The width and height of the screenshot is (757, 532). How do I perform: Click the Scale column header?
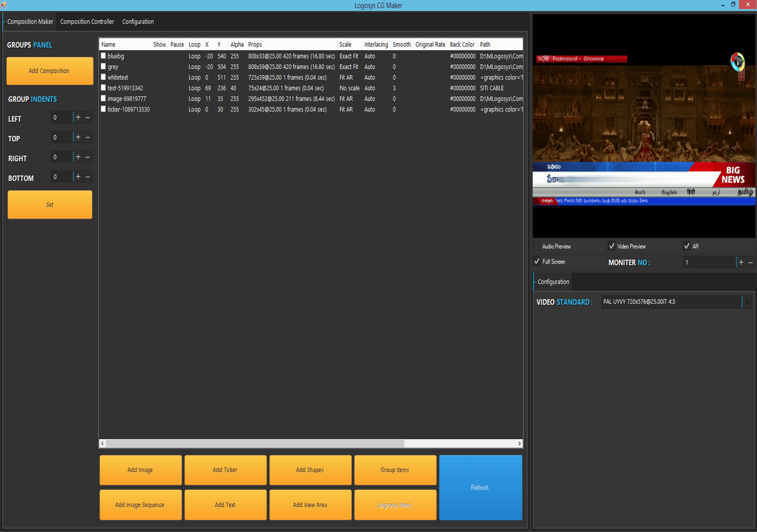tap(345, 44)
